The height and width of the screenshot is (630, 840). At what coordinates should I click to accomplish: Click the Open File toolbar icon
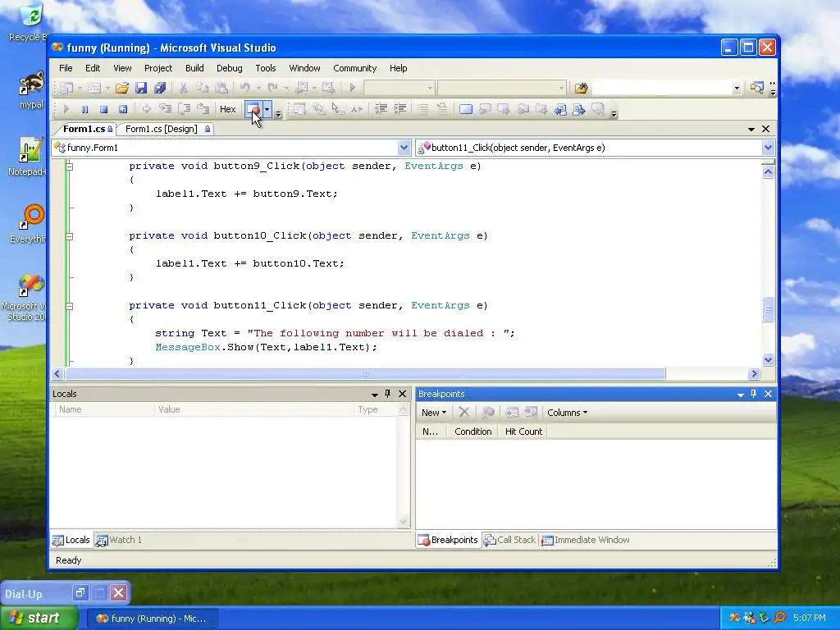tap(121, 88)
